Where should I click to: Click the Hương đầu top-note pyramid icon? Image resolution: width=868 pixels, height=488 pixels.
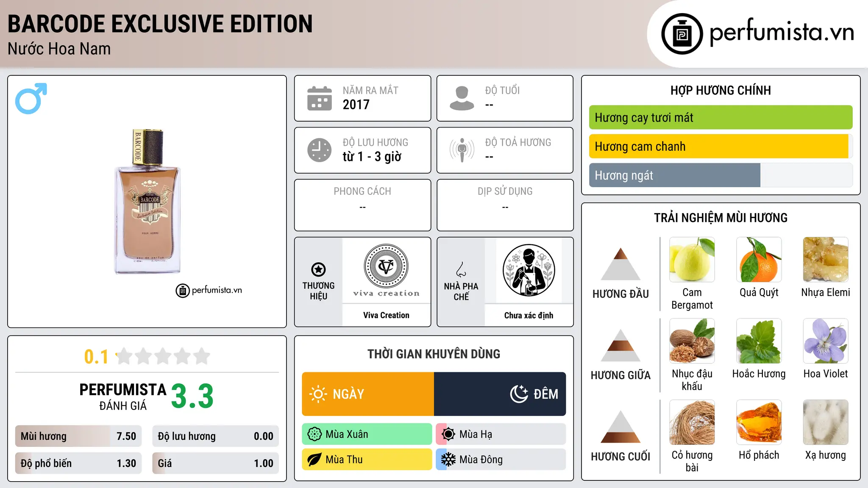(x=620, y=264)
